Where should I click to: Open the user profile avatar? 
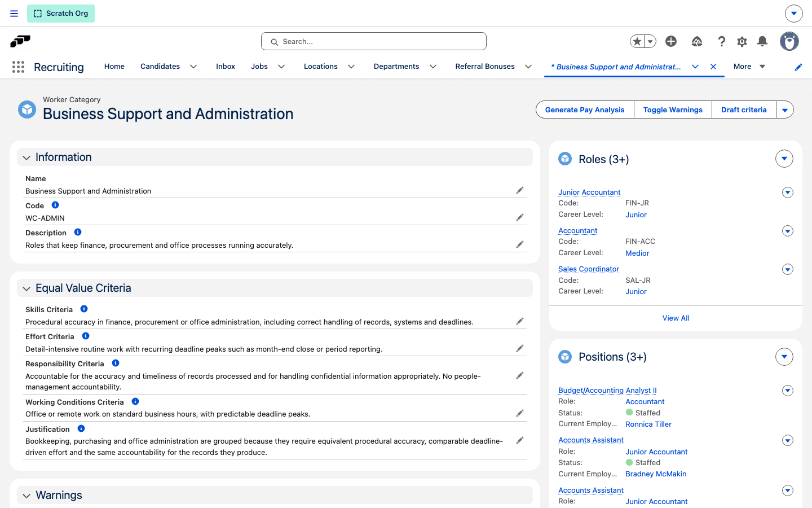point(789,41)
